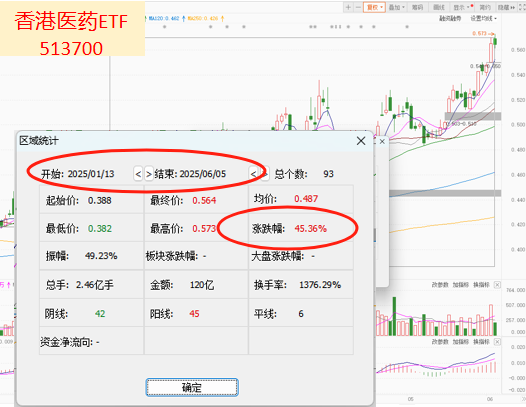Advance start date with right arrow
526x407 pixels.
pyautogui.click(x=149, y=174)
